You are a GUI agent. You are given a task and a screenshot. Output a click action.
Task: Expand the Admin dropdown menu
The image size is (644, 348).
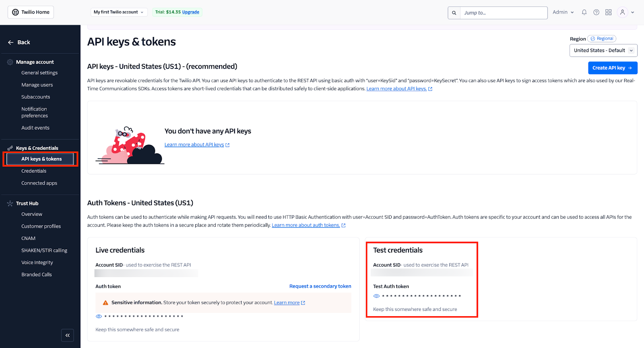point(563,12)
